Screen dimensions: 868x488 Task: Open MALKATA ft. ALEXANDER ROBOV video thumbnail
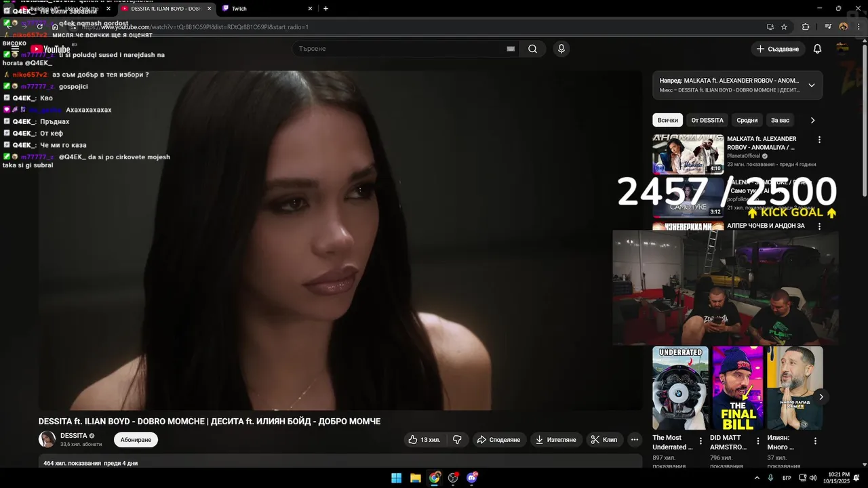pos(688,154)
